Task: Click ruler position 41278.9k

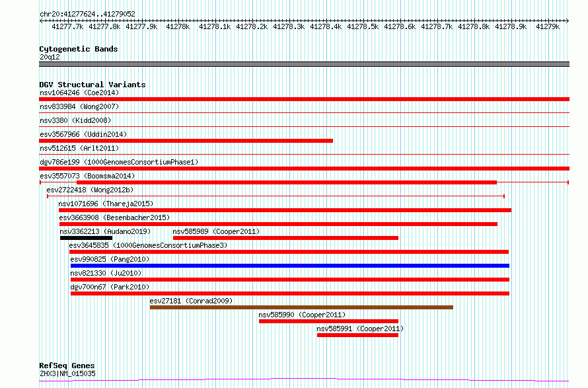Action: click(x=511, y=26)
